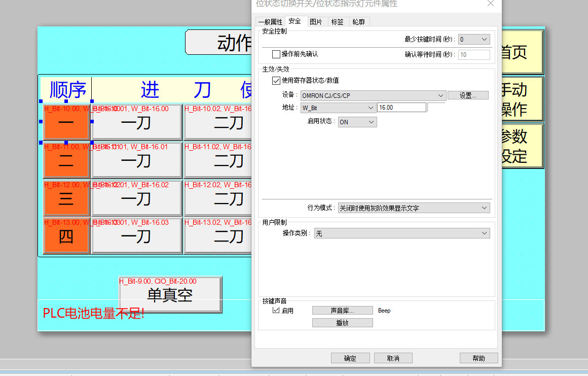588x376 pixels.
Task: Open the 标签 tab
Action: pos(337,22)
